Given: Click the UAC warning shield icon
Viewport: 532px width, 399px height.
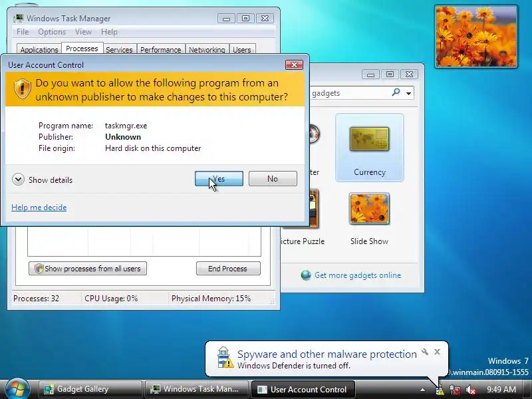Looking at the screenshot, I should click(x=23, y=89).
